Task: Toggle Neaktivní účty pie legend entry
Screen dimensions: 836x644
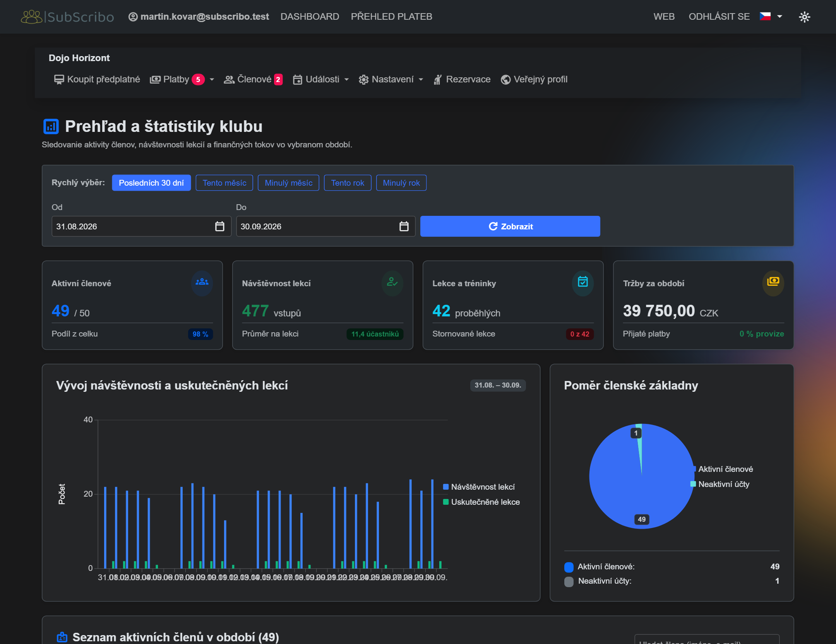Action: pos(720,484)
